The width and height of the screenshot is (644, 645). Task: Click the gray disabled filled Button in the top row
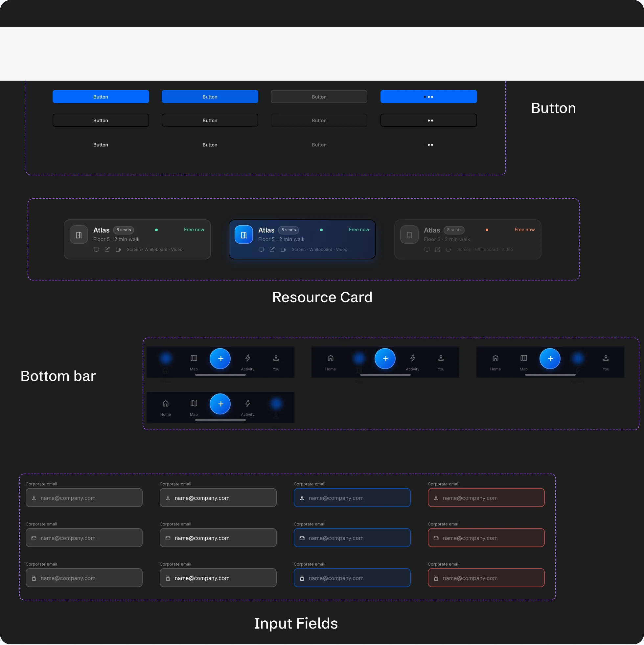(x=319, y=97)
